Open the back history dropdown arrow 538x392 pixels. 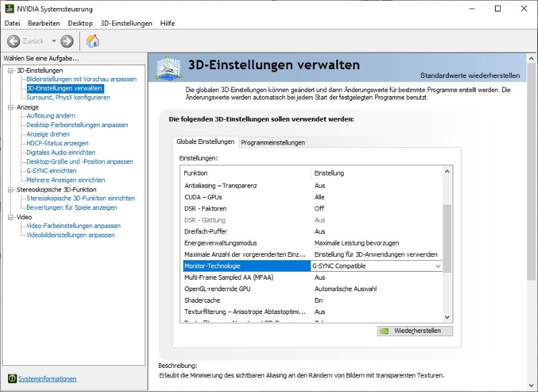[54, 41]
